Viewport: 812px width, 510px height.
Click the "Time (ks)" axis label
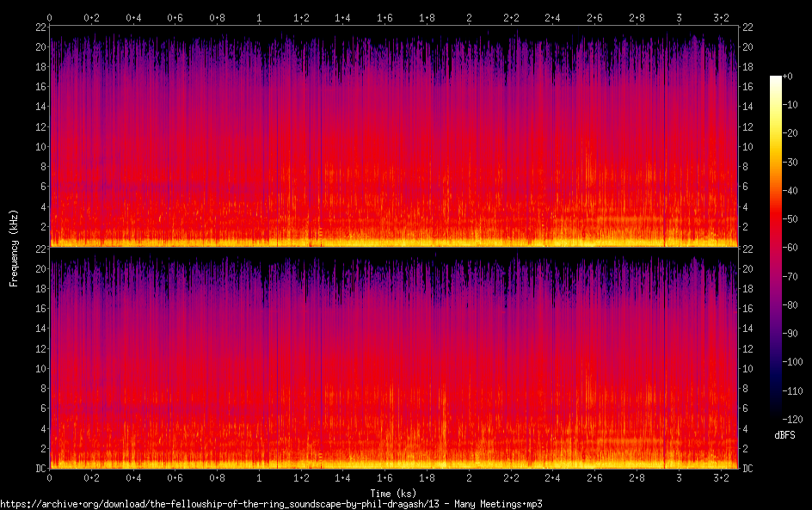coord(393,493)
